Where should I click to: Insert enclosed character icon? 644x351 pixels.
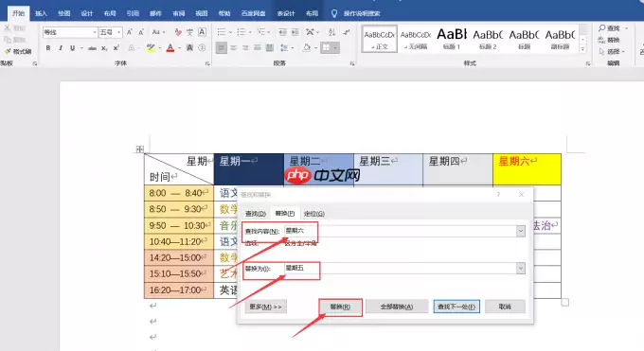[202, 48]
